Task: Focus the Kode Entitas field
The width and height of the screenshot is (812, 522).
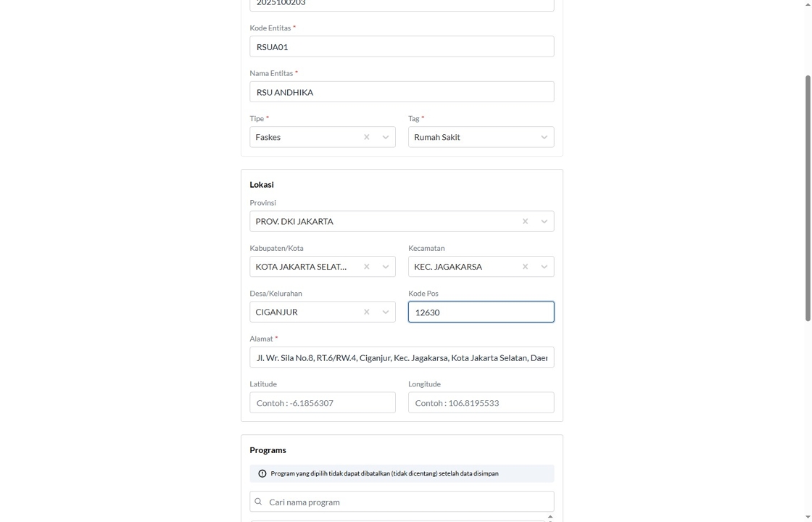Action: 402,46
